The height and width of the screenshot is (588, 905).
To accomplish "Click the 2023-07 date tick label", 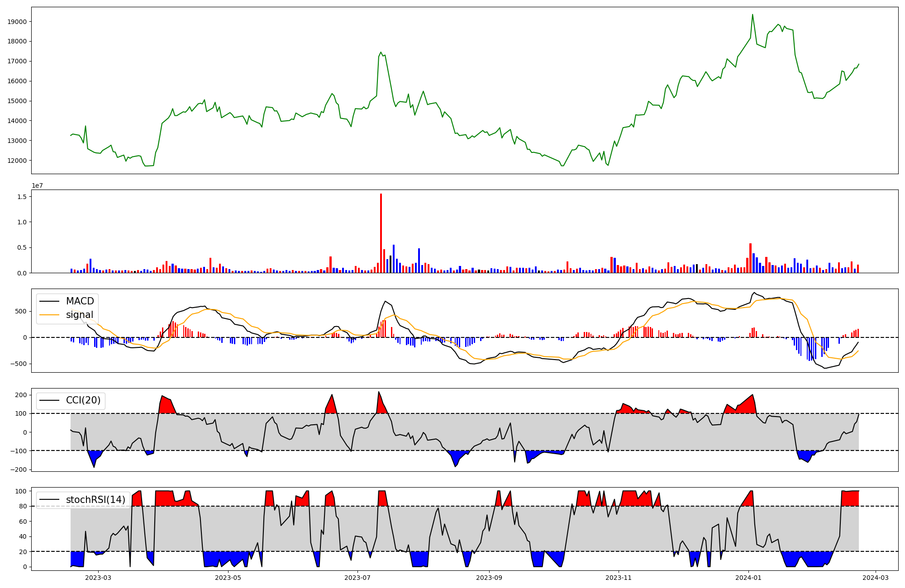I will click(x=357, y=578).
